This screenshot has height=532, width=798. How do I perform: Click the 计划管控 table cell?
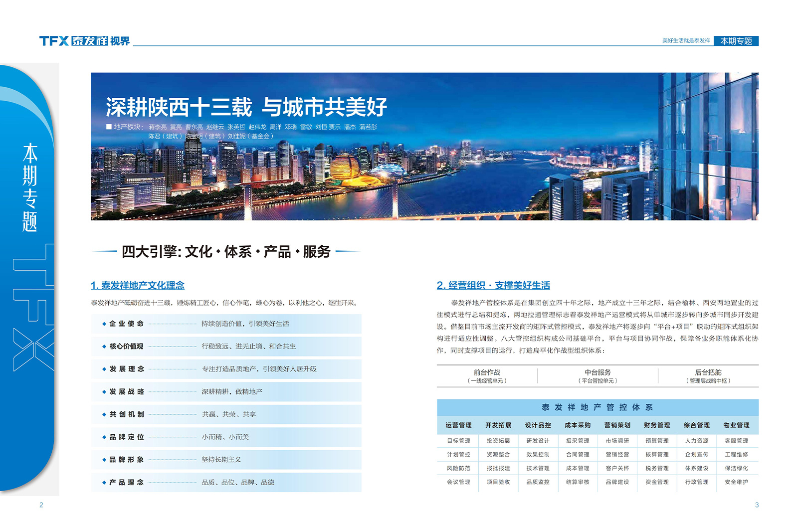tap(458, 455)
